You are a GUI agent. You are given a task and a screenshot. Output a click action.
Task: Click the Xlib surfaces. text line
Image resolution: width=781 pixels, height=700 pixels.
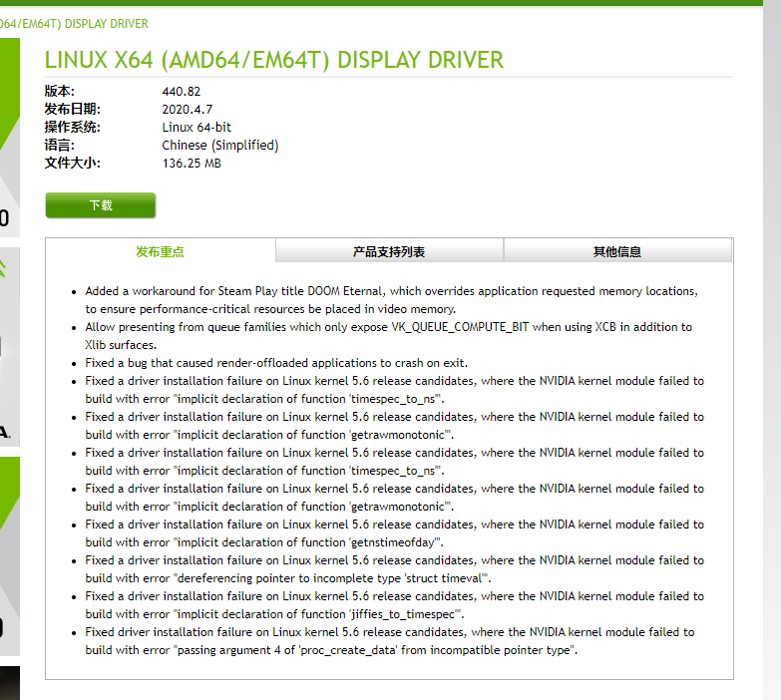click(x=121, y=345)
